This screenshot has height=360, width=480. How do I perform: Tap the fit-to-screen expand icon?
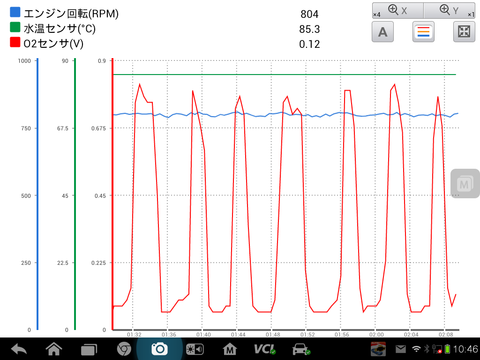pos(464,32)
